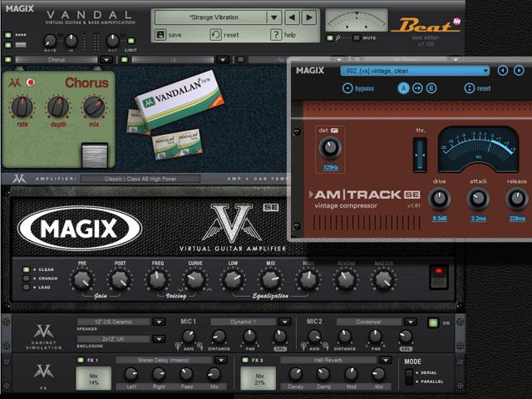This screenshot has width=532, height=399.
Task: Open the 2x12" UK enclosure dropdown
Action: [159, 338]
